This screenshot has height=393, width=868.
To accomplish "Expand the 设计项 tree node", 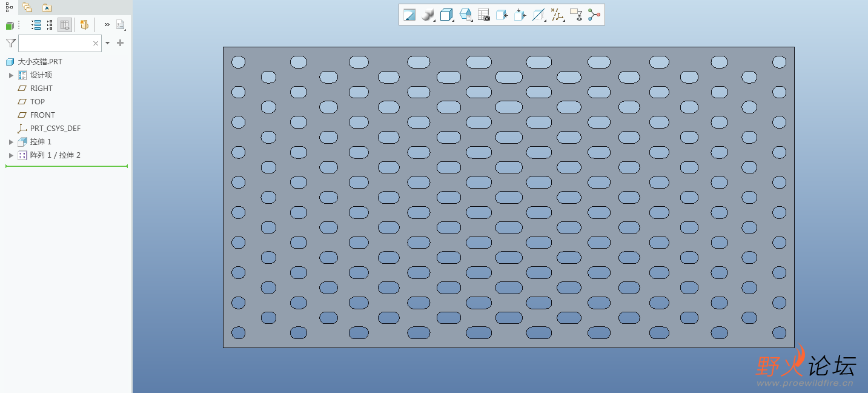I will pyautogui.click(x=11, y=75).
